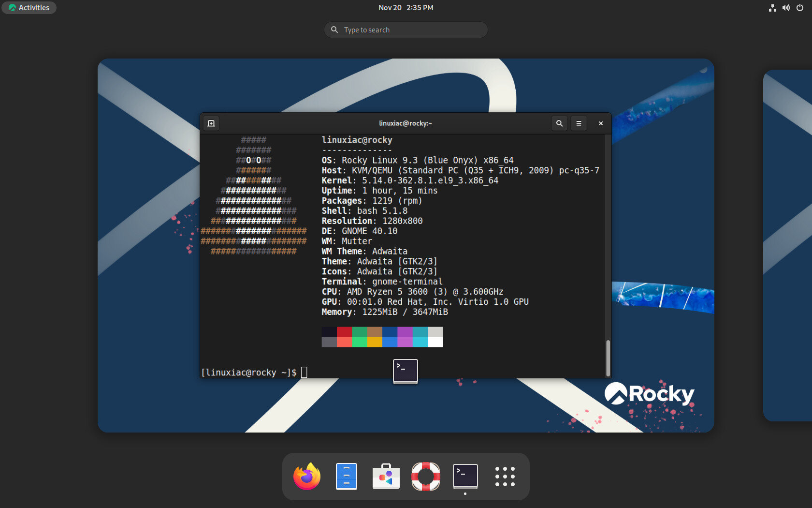Select the running Terminal in the dock

[465, 477]
